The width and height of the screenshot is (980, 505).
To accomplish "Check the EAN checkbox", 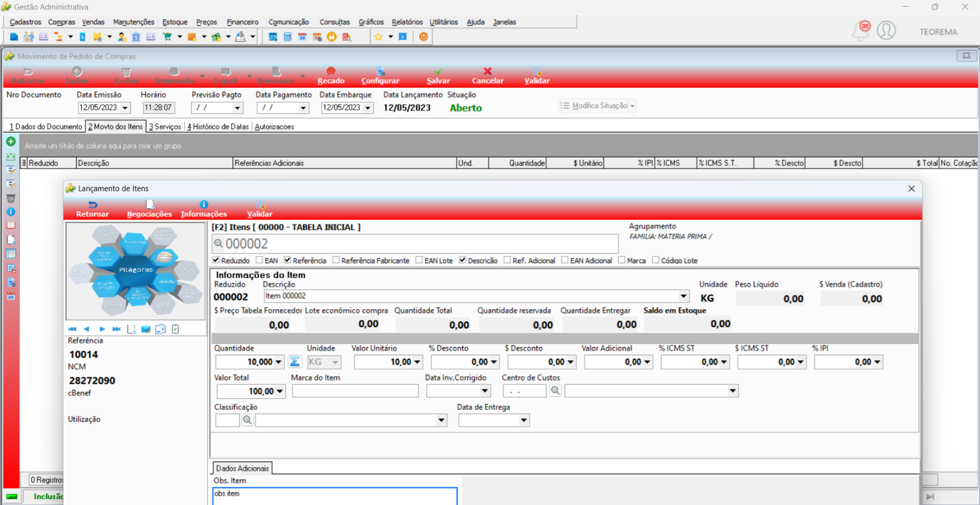I will coord(259,260).
